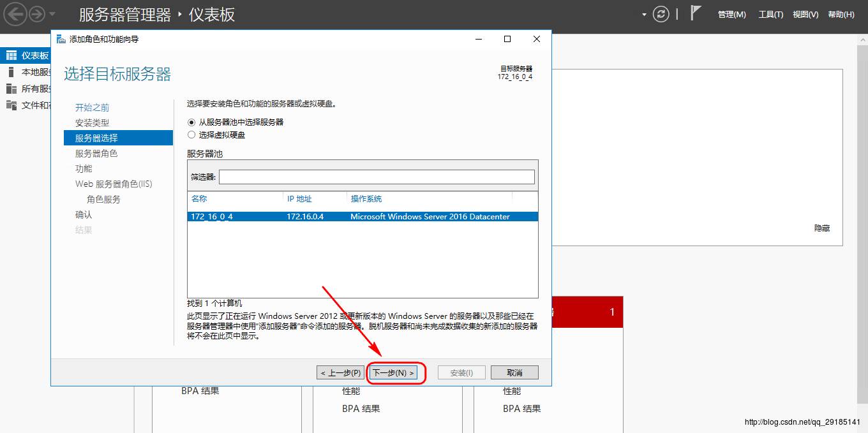Select the 文件和存储服务 icon in sidebar
Image resolution: width=868 pixels, height=433 pixels.
click(x=11, y=105)
